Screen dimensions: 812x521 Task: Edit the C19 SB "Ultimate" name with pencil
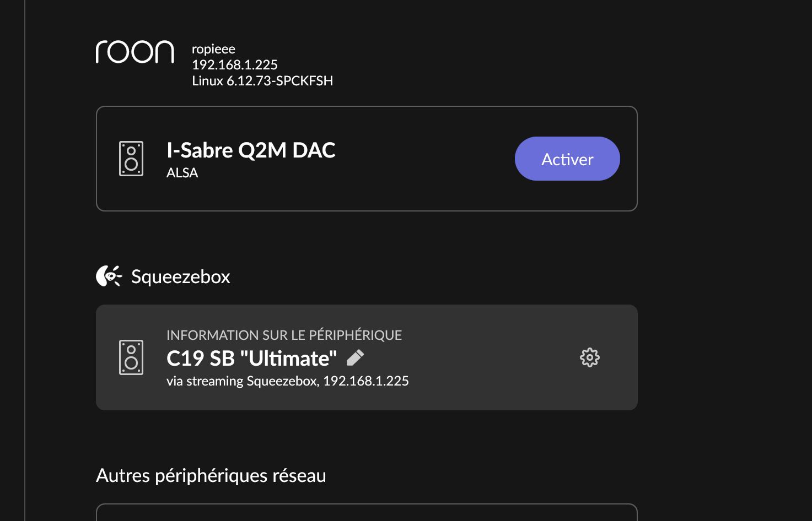pyautogui.click(x=356, y=358)
